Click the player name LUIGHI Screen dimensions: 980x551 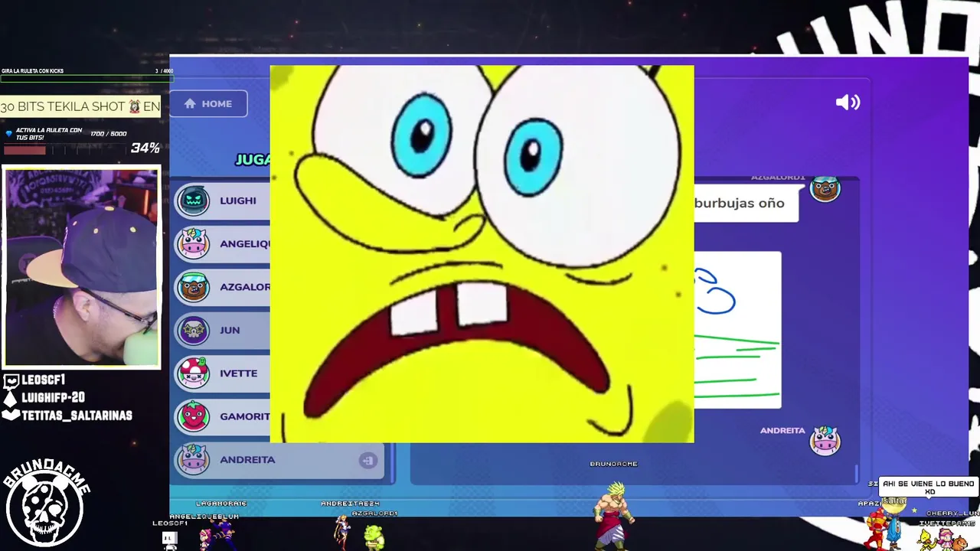[x=238, y=201]
